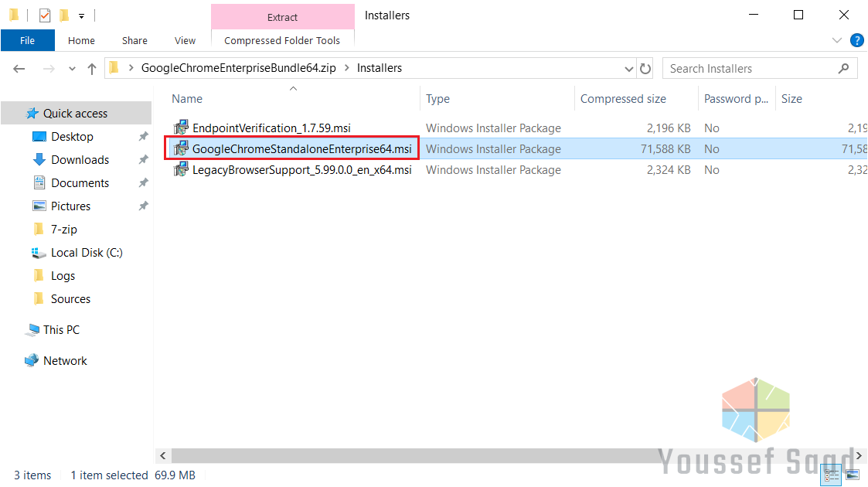Click the EndpointVerification msi installer icon
This screenshot has width=868, height=487.
click(x=181, y=128)
